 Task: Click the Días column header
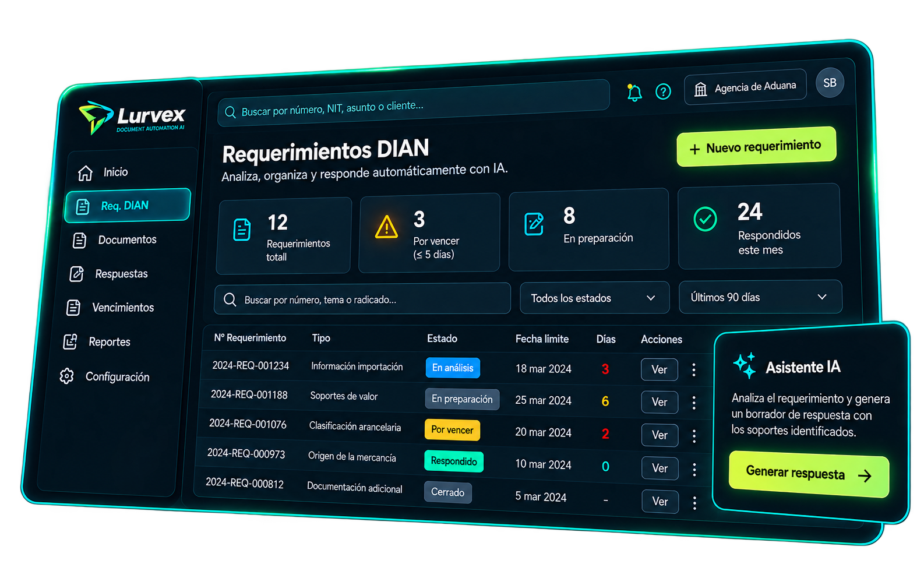click(x=606, y=339)
